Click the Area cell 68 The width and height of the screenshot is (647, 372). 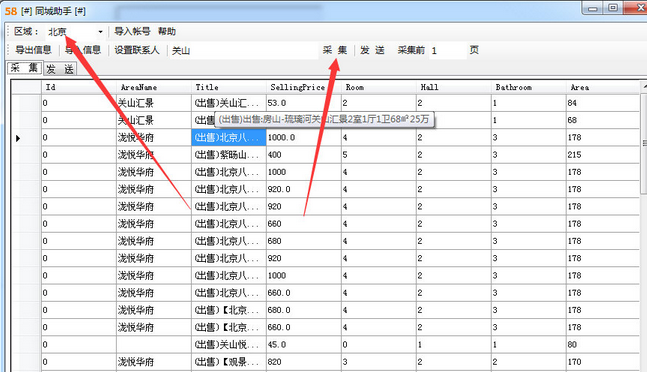click(603, 120)
